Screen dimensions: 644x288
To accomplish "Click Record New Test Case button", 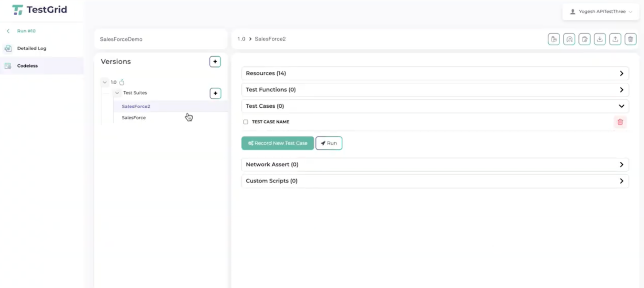I will tap(278, 143).
